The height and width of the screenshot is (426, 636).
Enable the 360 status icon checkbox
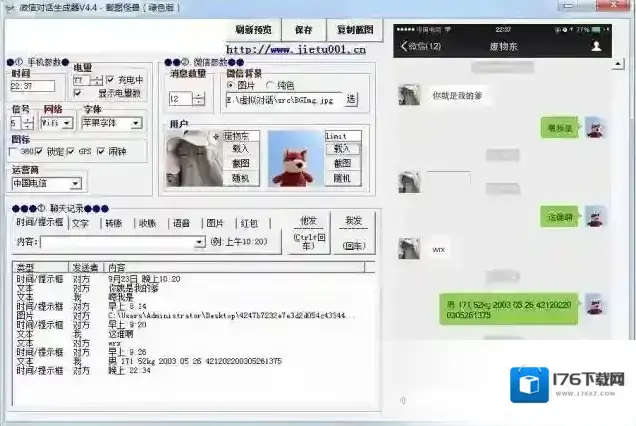click(13, 151)
